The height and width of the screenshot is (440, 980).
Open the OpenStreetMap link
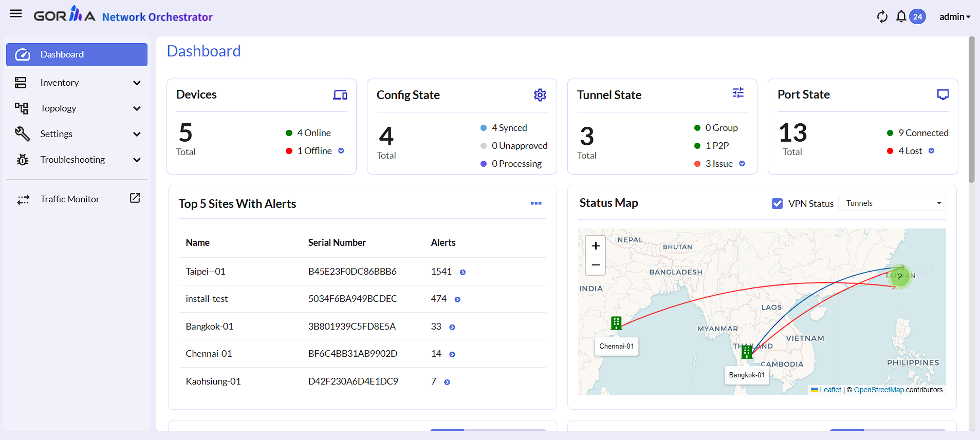(x=879, y=390)
